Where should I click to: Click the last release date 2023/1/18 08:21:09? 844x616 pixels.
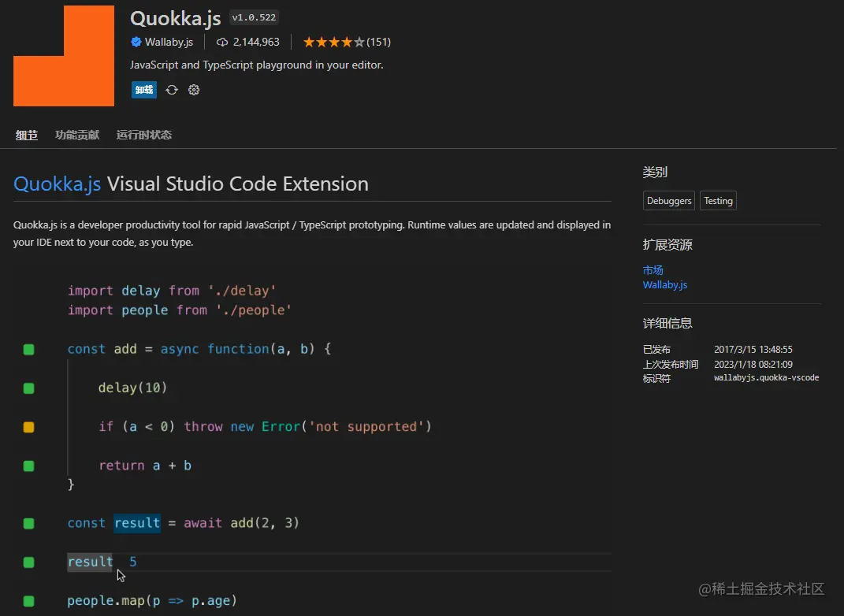pos(753,364)
